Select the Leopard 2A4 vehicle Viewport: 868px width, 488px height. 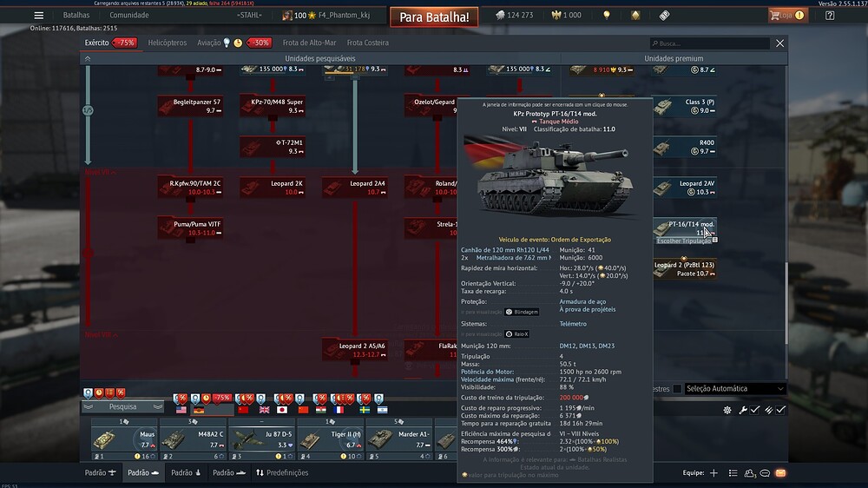355,188
